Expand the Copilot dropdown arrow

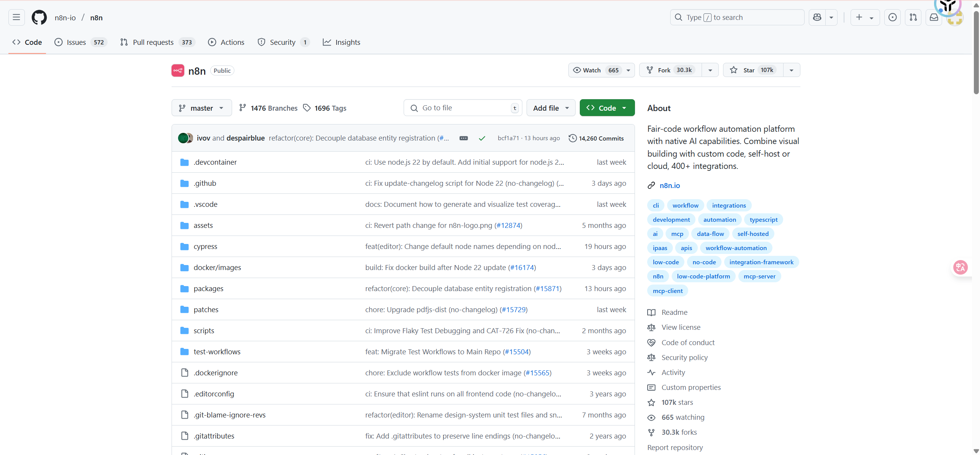(x=831, y=17)
